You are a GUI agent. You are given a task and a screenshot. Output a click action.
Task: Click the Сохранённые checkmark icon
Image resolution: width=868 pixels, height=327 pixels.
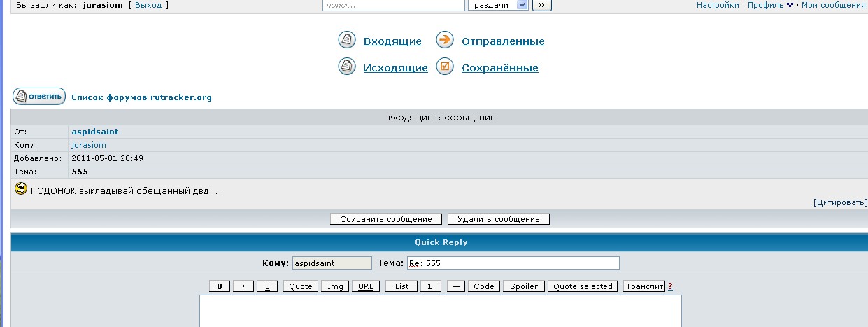[x=445, y=67]
